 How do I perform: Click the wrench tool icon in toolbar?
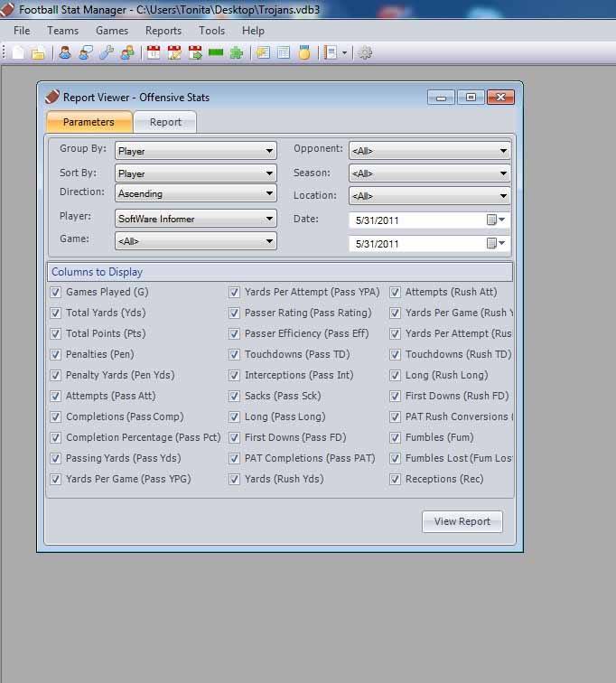pyautogui.click(x=107, y=52)
